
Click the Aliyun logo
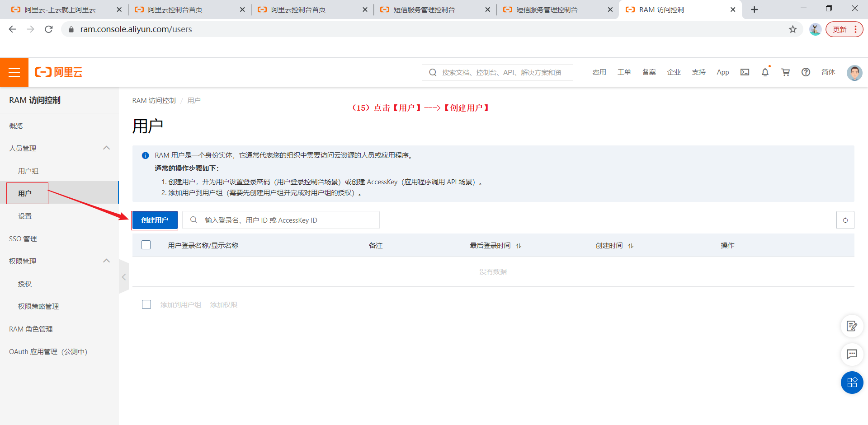59,72
